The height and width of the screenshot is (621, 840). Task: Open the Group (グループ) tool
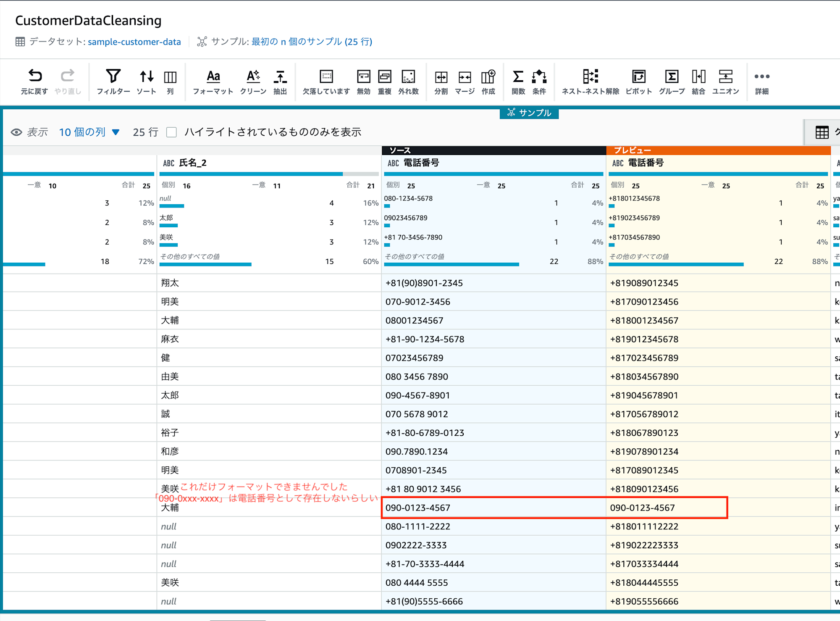(672, 82)
